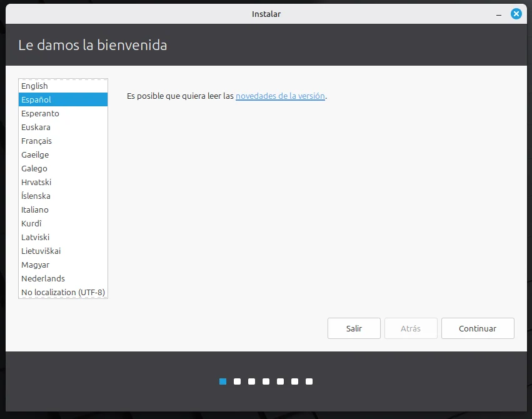532x419 pixels.
Task: Select the No localization (UTF-8) option
Action: coord(63,292)
